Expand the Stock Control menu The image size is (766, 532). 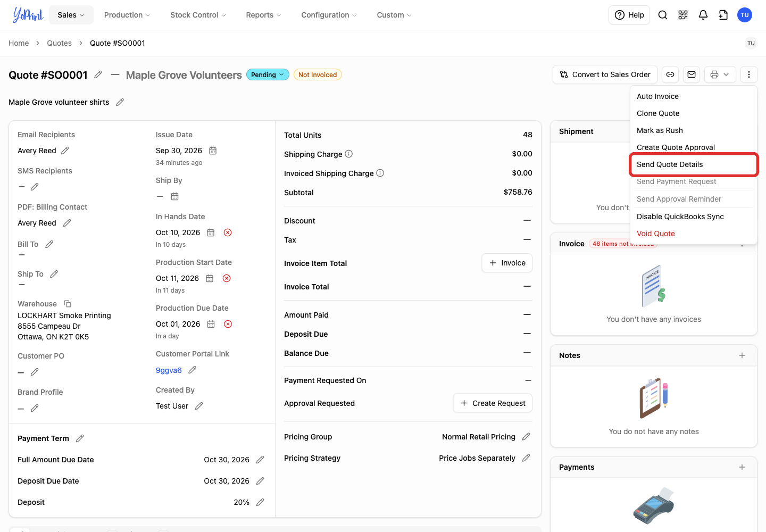tap(198, 15)
